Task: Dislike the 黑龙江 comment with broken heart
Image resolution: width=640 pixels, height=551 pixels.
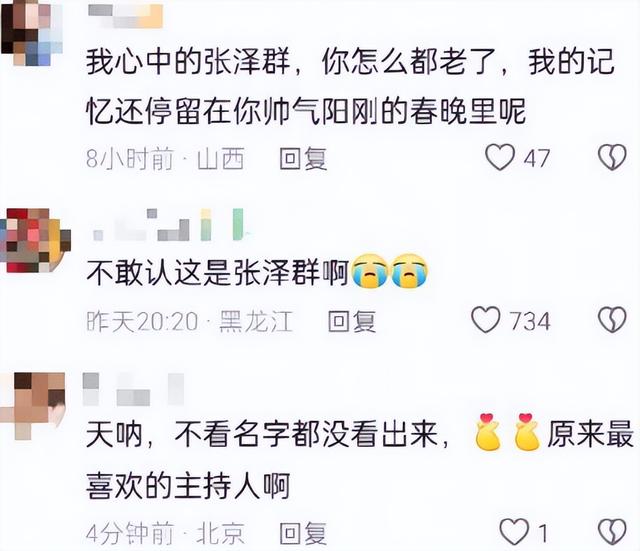Action: click(612, 320)
